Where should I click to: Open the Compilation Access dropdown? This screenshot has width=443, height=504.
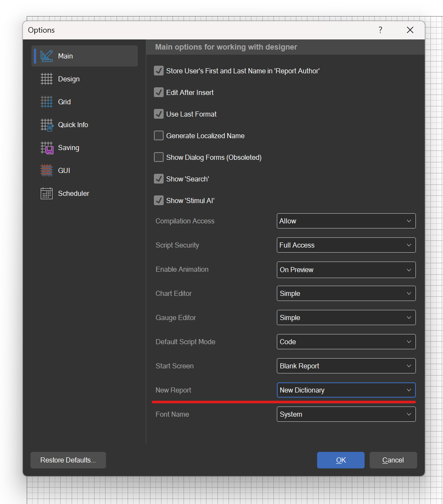click(x=346, y=221)
